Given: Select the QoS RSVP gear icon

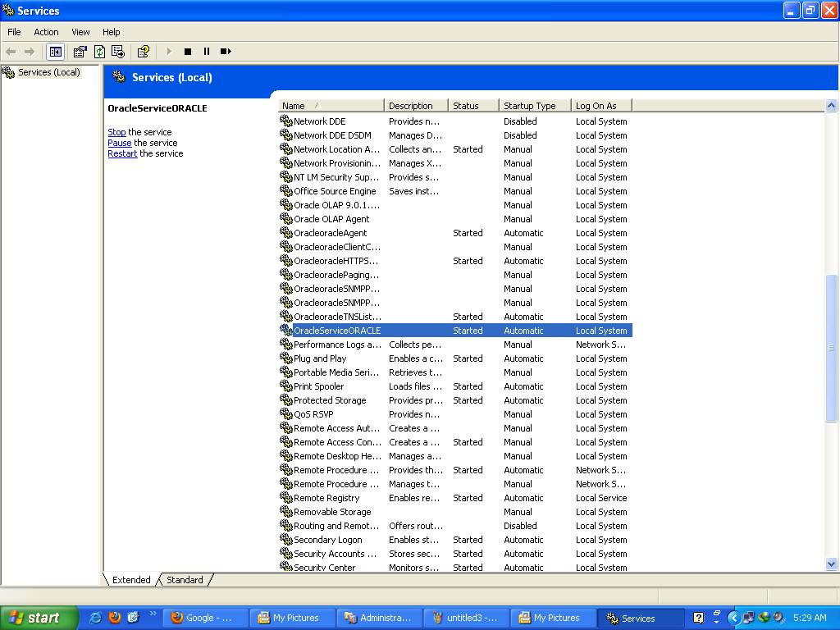Looking at the screenshot, I should coord(286,413).
